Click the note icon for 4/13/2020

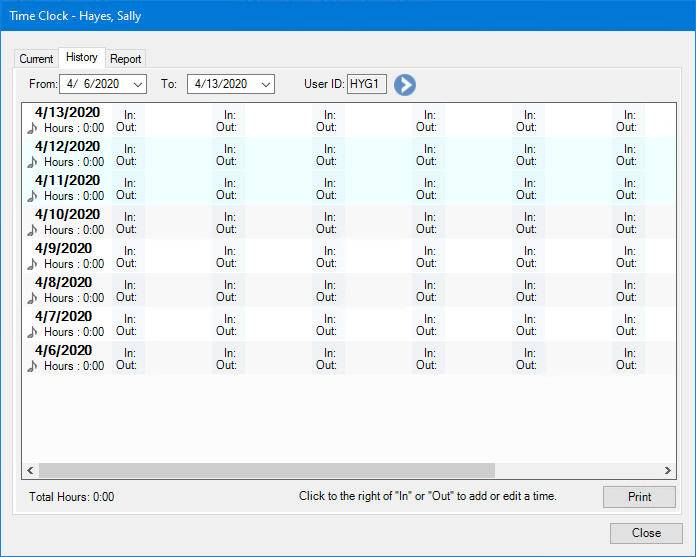[x=32, y=128]
